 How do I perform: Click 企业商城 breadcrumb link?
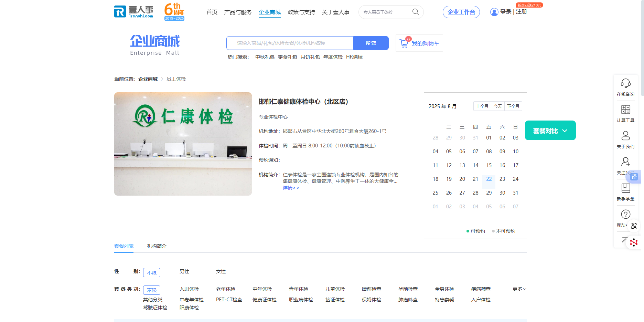point(148,79)
